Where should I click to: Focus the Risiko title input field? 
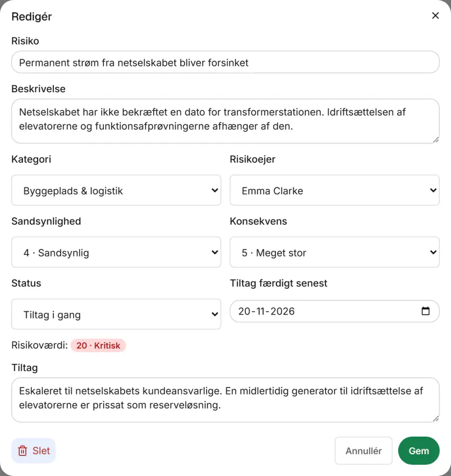pos(225,62)
